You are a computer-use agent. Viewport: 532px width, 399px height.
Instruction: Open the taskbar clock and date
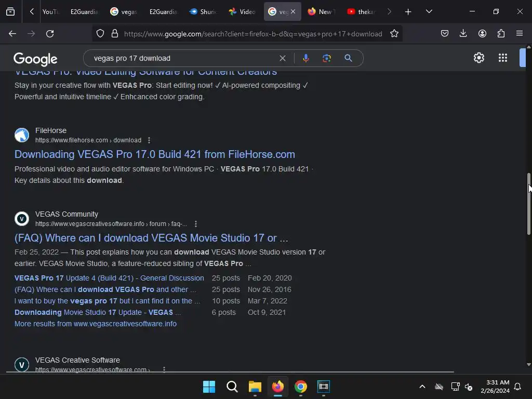point(495,387)
